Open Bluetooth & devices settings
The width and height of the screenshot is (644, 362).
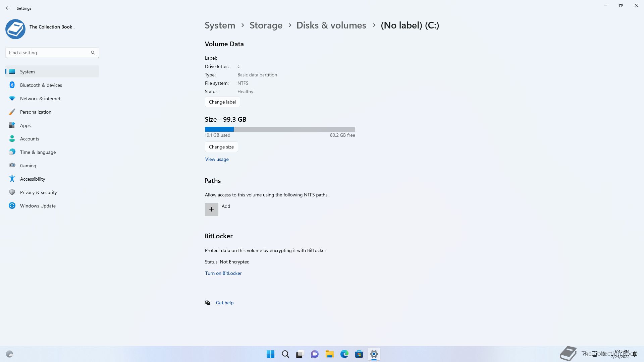(x=41, y=85)
